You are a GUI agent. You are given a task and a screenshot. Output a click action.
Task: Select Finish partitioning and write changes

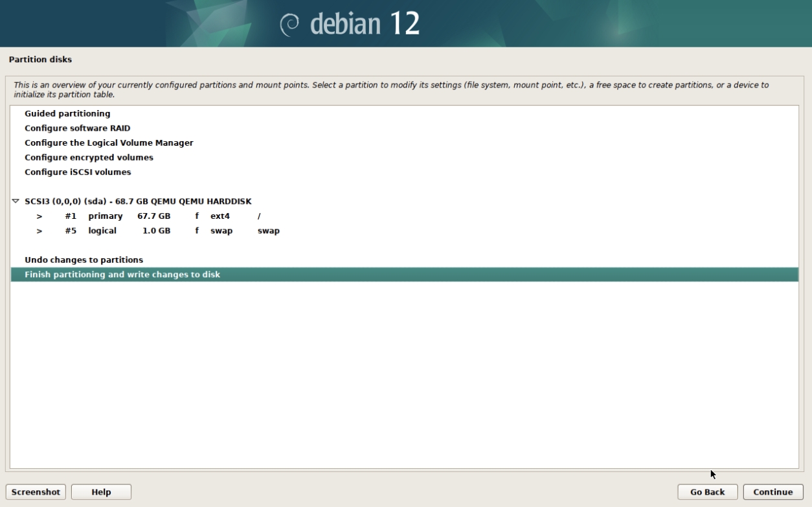pos(404,275)
